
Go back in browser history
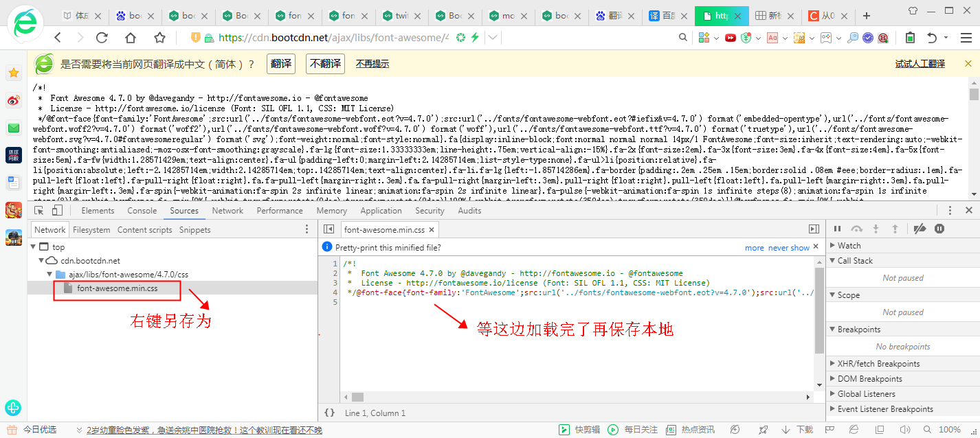(58, 38)
